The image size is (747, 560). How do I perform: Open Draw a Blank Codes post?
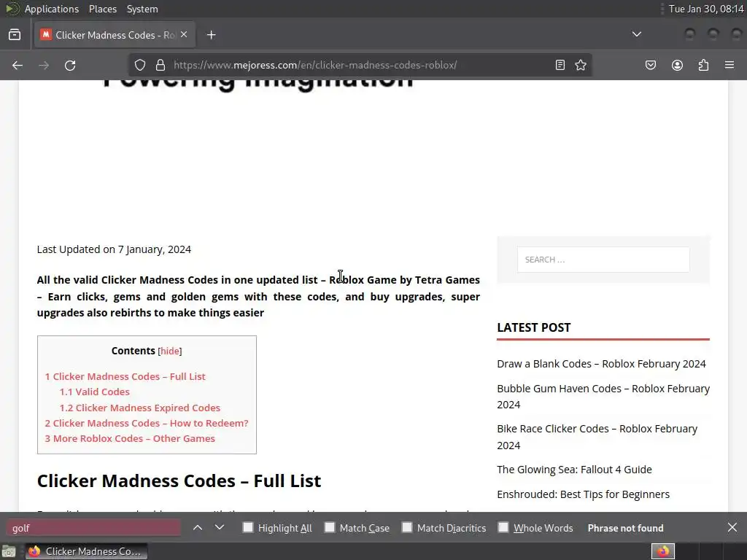pyautogui.click(x=601, y=364)
